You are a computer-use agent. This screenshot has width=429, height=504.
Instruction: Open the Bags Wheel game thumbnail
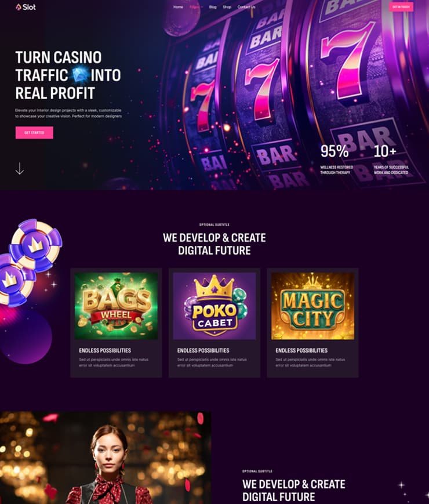tap(116, 306)
